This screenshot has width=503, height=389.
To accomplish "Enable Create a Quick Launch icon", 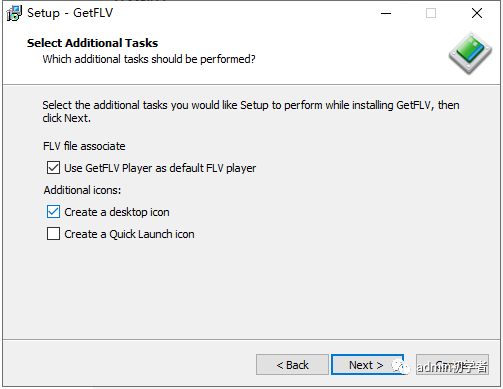I will [x=53, y=234].
